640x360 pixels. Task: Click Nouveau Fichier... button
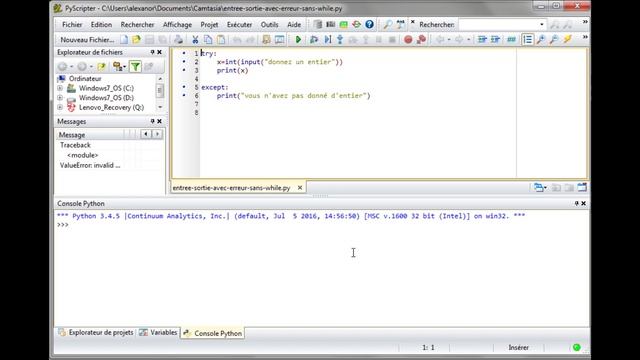pos(87,40)
